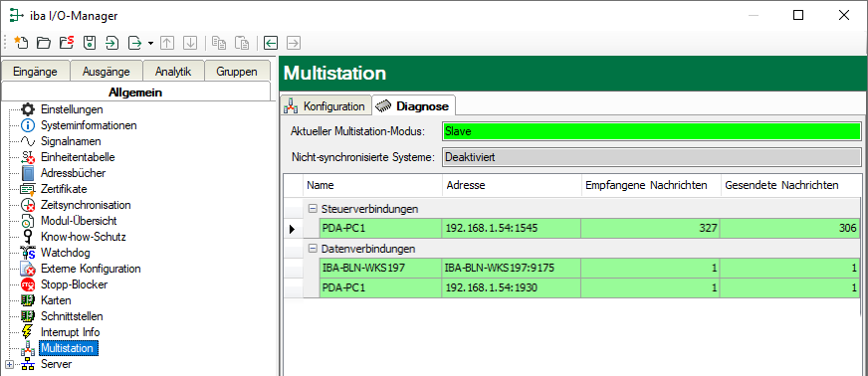Click the Signalnamen wave icon
868x376 pixels.
(28, 141)
